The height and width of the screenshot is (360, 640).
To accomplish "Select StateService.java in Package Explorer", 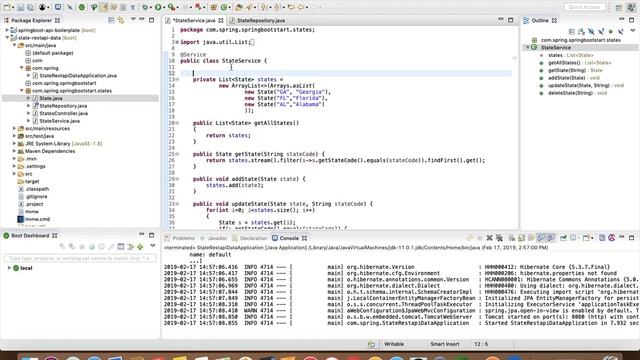I will 60,121.
